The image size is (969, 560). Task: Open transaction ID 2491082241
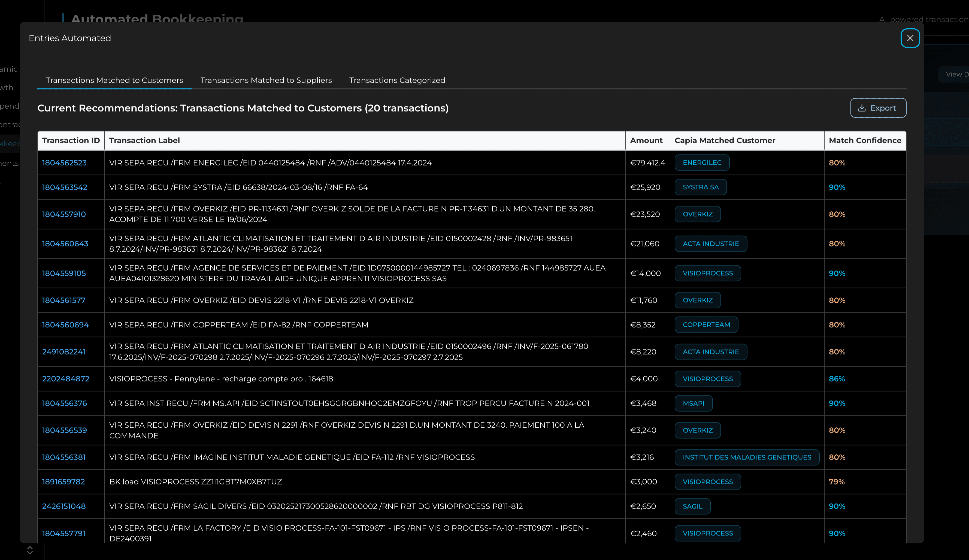63,352
